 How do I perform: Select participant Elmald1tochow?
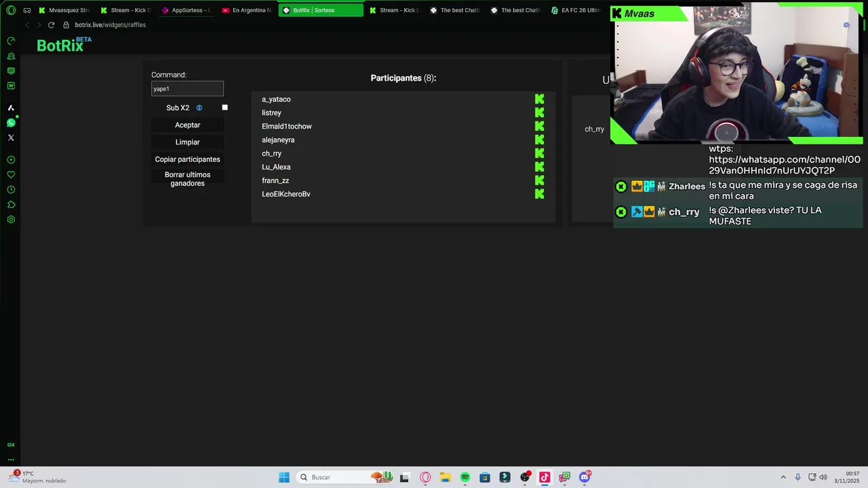coord(287,127)
